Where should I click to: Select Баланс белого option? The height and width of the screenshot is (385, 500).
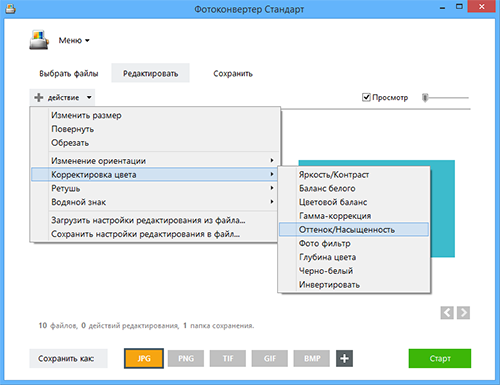(x=354, y=188)
